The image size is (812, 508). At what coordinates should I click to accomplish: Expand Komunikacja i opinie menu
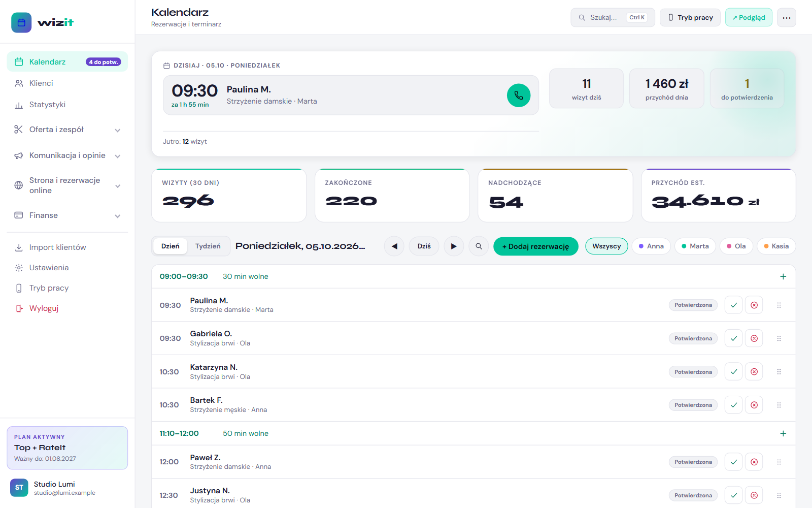pyautogui.click(x=67, y=155)
